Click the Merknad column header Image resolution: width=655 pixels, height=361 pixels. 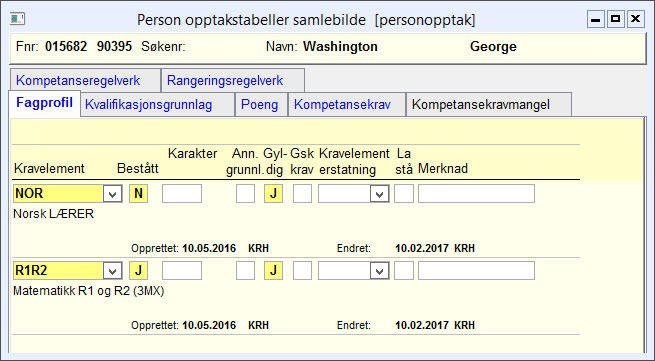click(443, 168)
